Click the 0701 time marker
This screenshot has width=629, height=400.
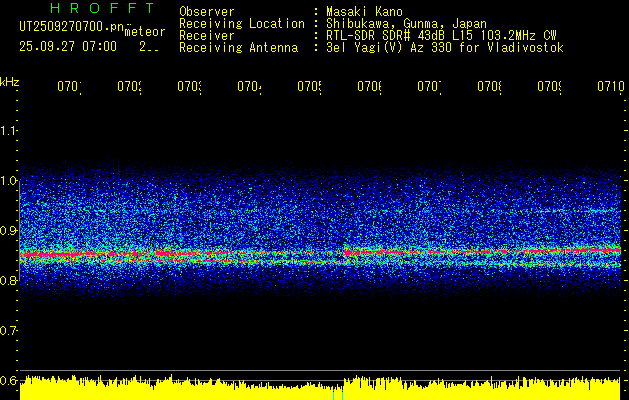click(x=69, y=86)
